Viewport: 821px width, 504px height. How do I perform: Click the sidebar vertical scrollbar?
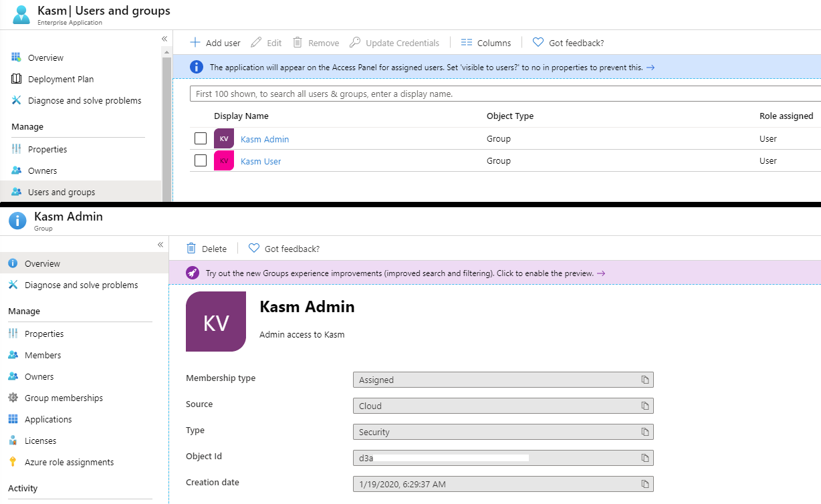pyautogui.click(x=167, y=120)
